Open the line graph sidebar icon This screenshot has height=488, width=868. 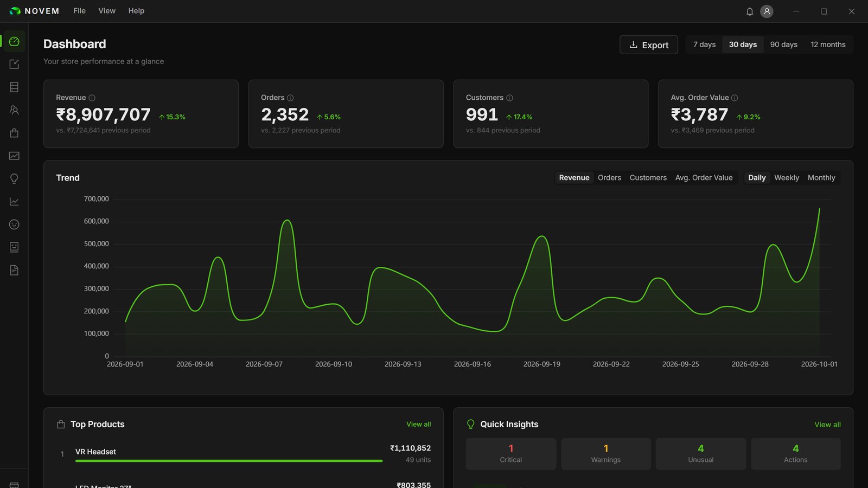(x=14, y=202)
